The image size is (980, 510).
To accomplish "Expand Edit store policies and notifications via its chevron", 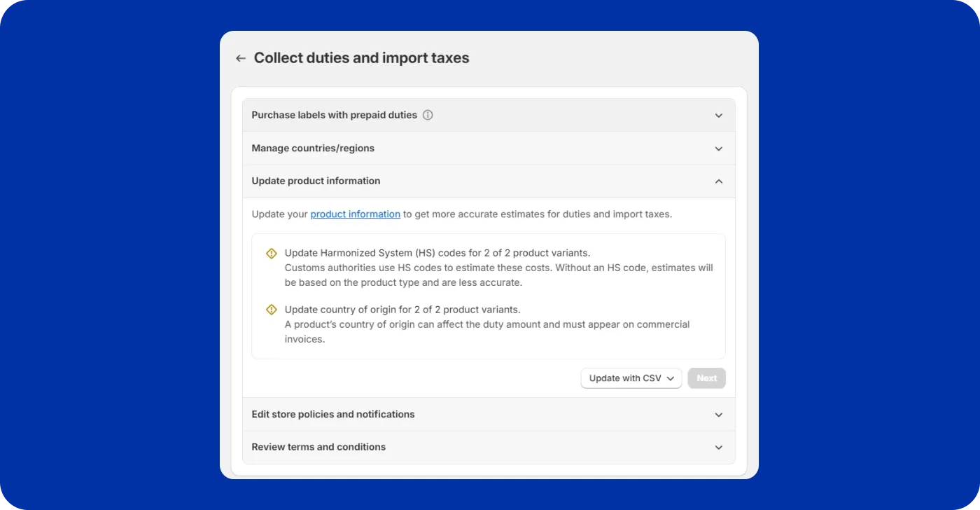I will pyautogui.click(x=718, y=415).
